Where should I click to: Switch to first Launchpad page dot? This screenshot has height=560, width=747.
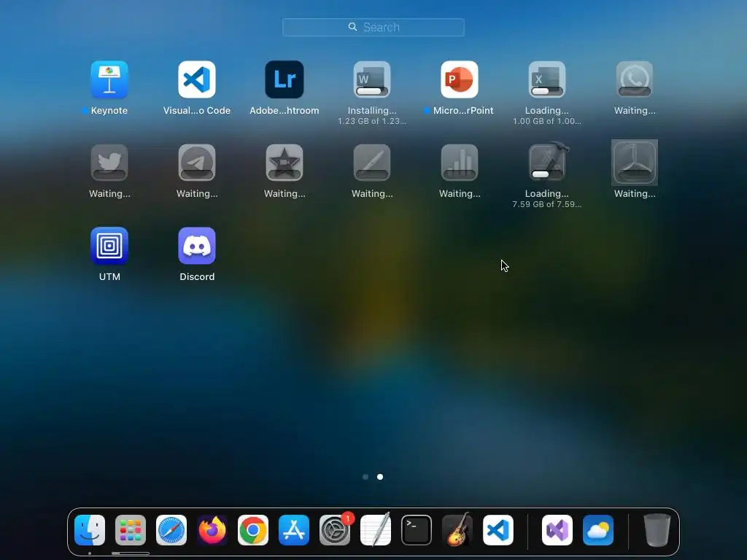pyautogui.click(x=365, y=477)
